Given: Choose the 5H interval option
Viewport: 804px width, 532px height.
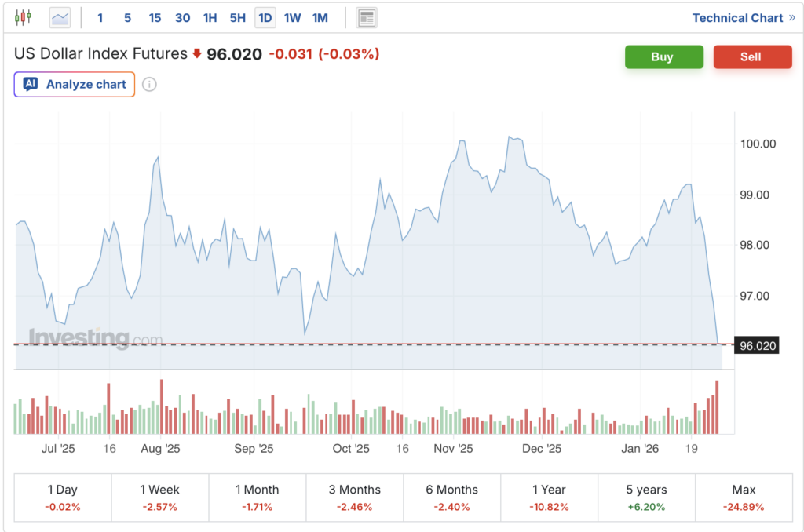Looking at the screenshot, I should [237, 17].
